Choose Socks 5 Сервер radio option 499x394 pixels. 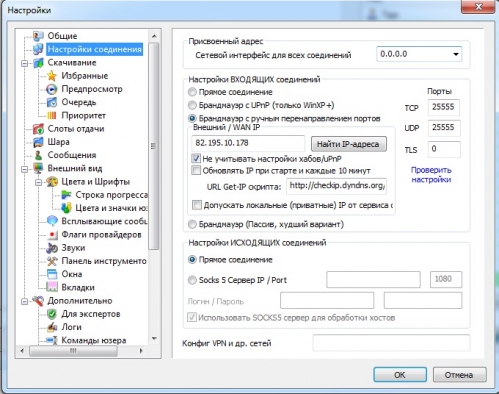pos(192,280)
